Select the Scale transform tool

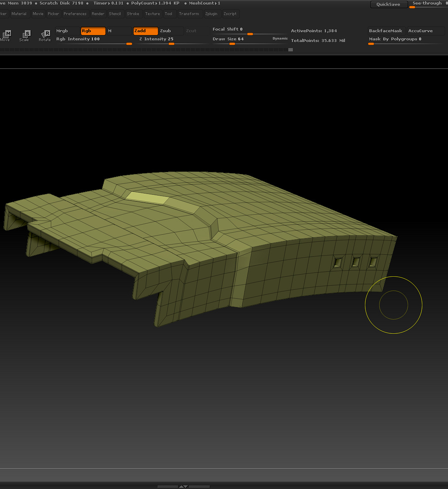[24, 35]
